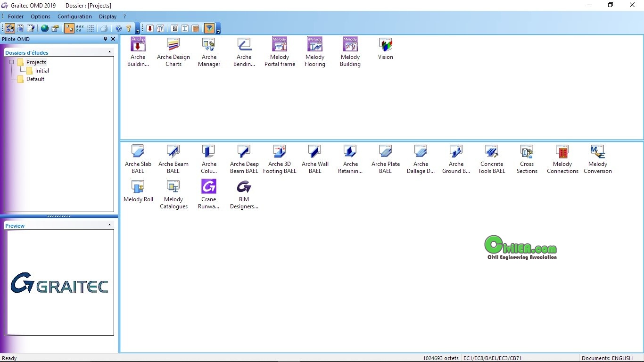Open help with the blue question mark icon

coord(118,28)
